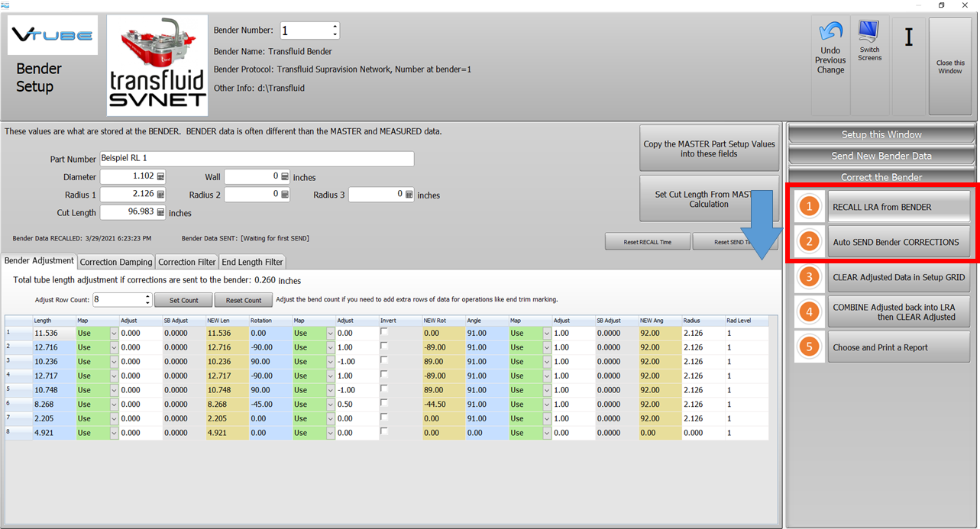
Task: Enable Invert checkbox for row 4
Action: [384, 376]
